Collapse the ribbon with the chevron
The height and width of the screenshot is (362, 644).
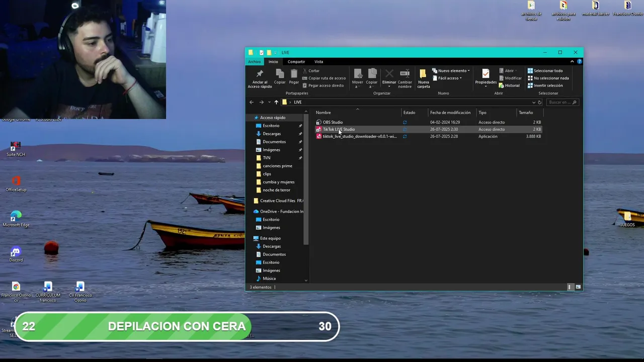pyautogui.click(x=572, y=61)
